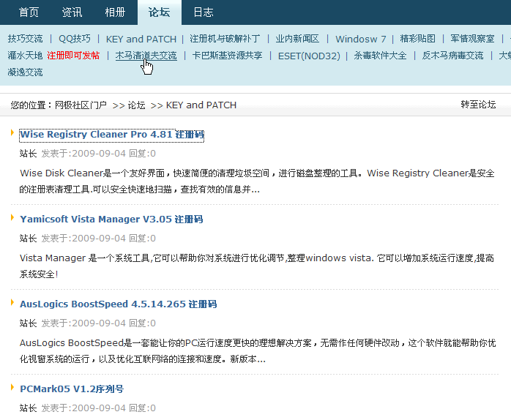Open the 精彩贴图 section

[417, 39]
